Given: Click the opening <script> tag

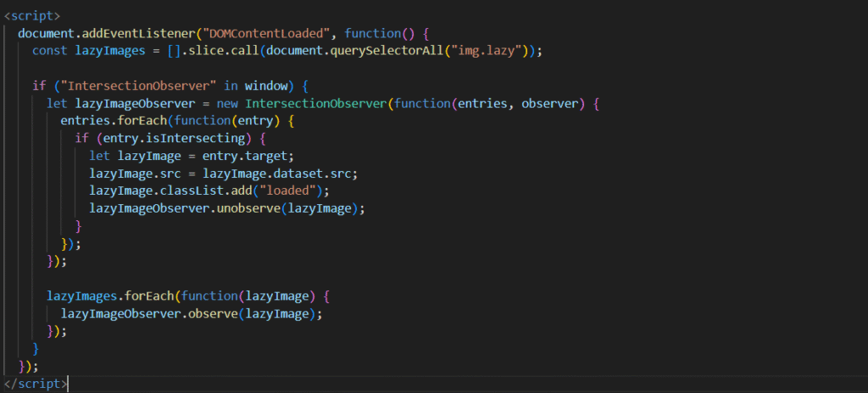Looking at the screenshot, I should [x=31, y=15].
